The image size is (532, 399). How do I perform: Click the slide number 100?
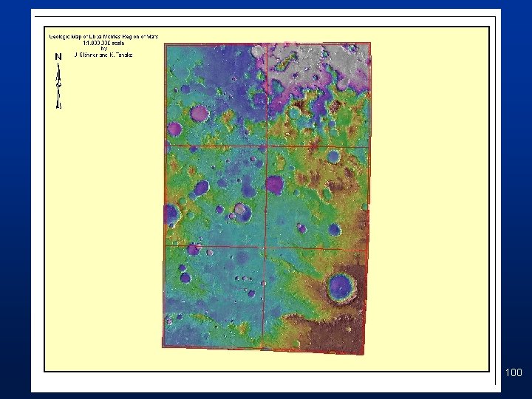[514, 372]
